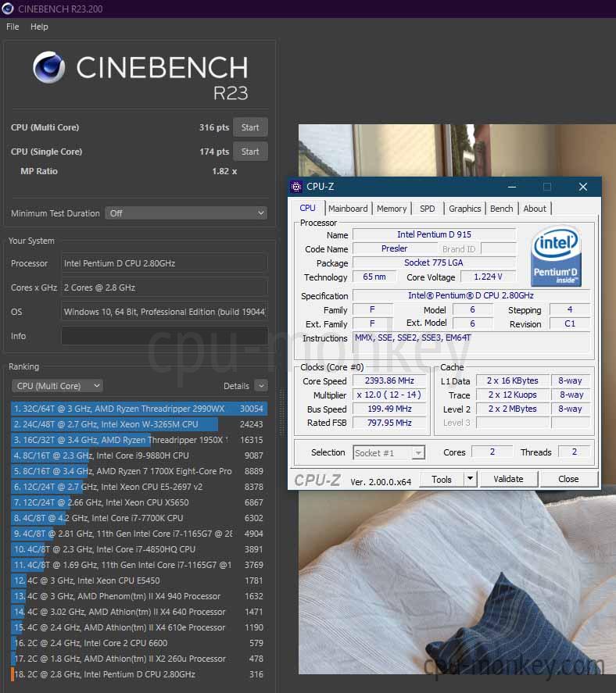Open the File menu

[13, 27]
